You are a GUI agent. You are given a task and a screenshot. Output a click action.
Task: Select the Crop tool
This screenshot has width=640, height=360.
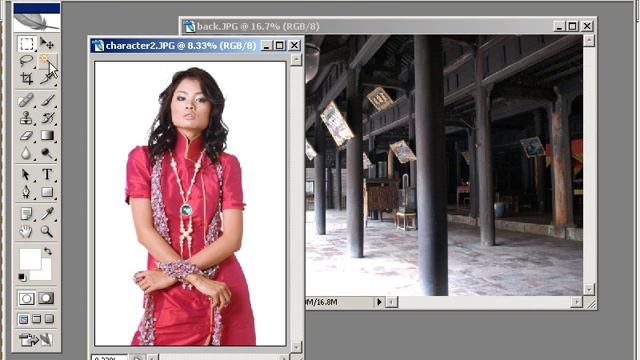27,78
